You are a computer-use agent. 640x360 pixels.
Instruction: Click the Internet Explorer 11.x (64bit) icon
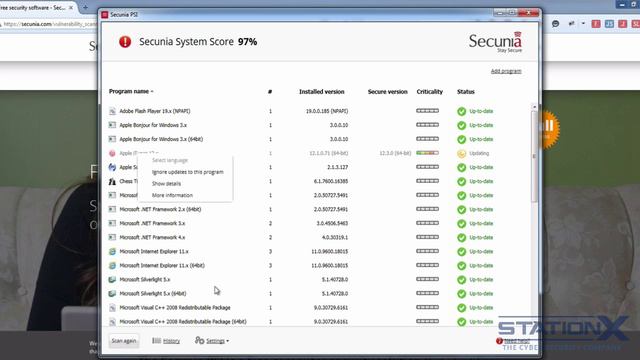112,265
